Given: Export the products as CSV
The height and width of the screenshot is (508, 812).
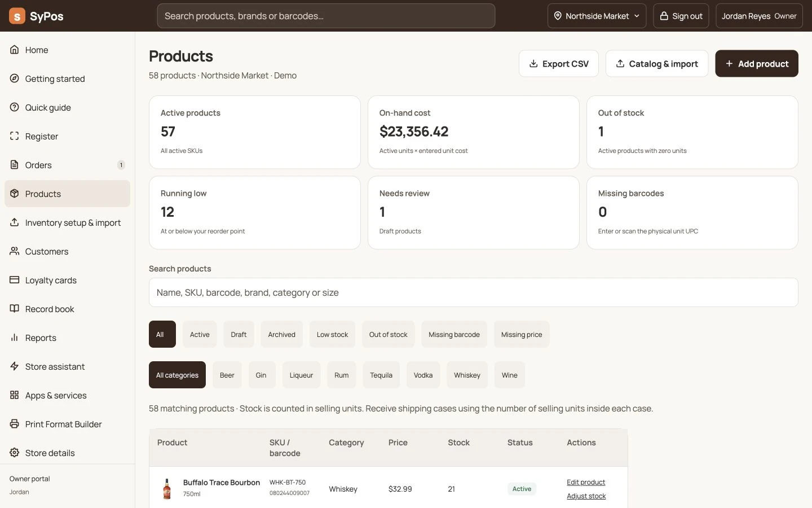Looking at the screenshot, I should [559, 64].
